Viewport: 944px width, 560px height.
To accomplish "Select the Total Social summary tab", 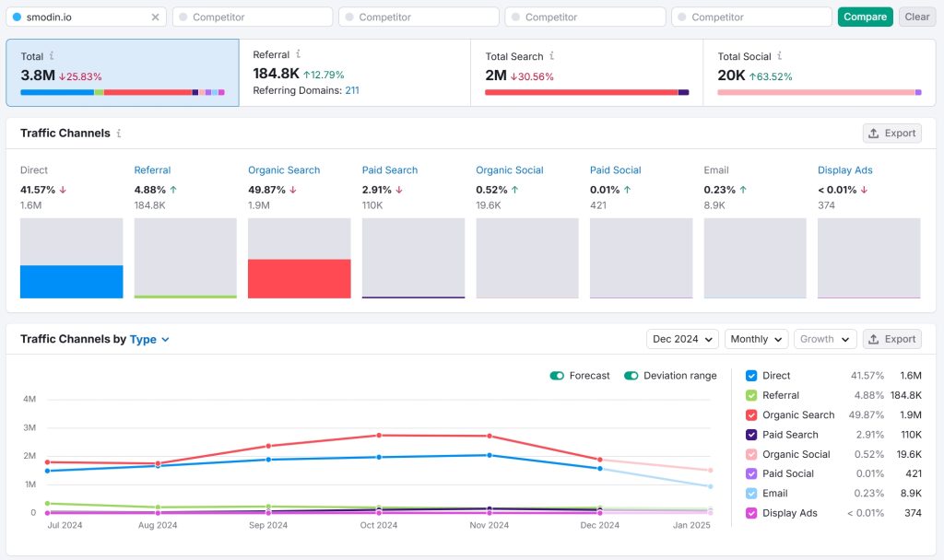I will [x=819, y=73].
